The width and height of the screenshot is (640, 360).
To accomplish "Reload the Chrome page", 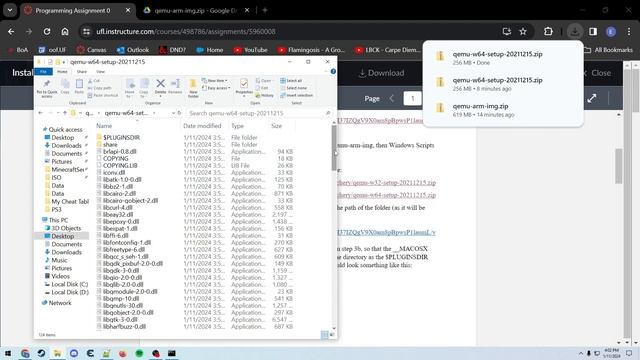I will (x=47, y=31).
